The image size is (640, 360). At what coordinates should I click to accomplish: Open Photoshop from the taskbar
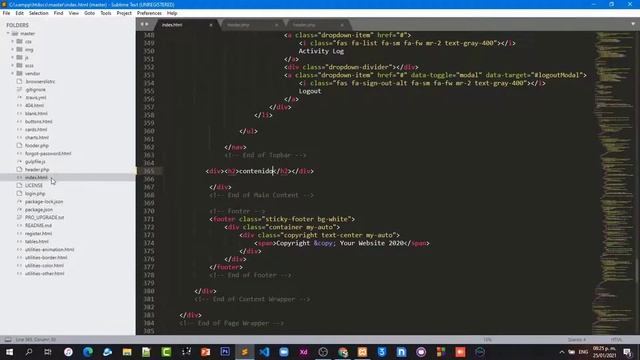tap(225, 352)
